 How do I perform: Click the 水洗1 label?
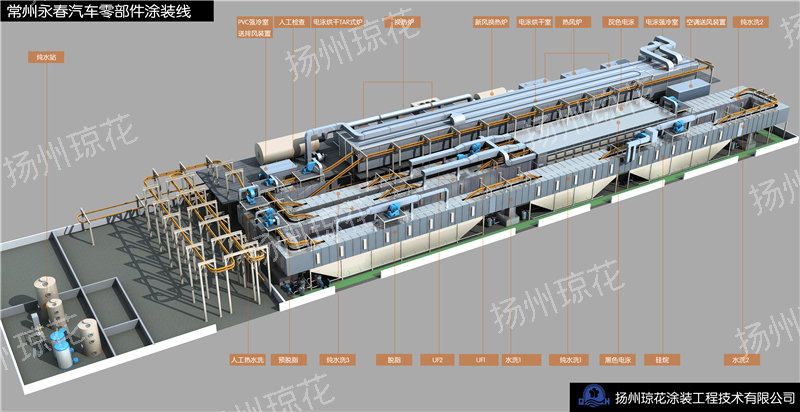520,360
